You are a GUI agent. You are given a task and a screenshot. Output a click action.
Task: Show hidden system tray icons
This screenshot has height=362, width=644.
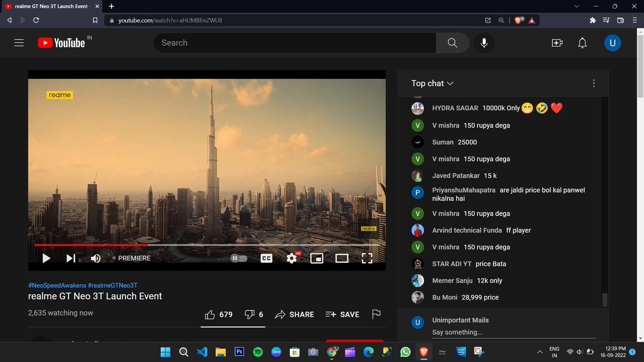(x=539, y=352)
